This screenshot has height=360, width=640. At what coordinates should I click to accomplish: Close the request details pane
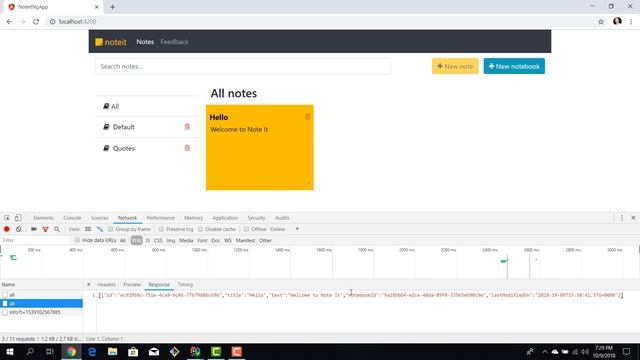click(x=89, y=284)
